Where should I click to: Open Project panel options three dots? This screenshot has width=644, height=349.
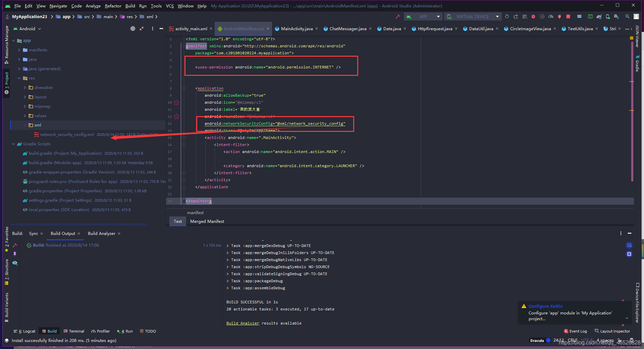point(153,29)
